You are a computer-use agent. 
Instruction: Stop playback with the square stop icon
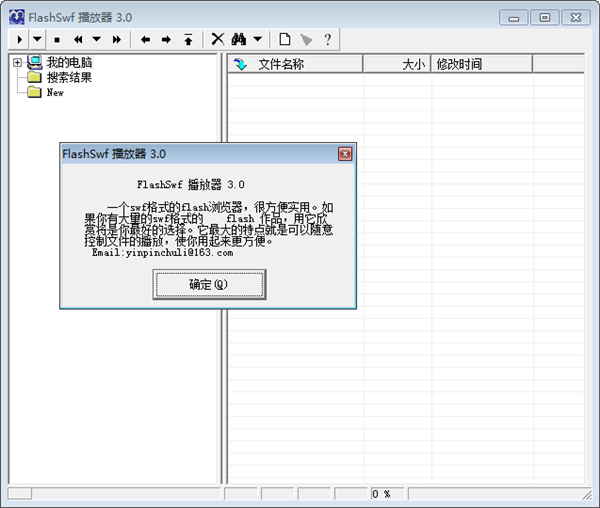tap(57, 39)
